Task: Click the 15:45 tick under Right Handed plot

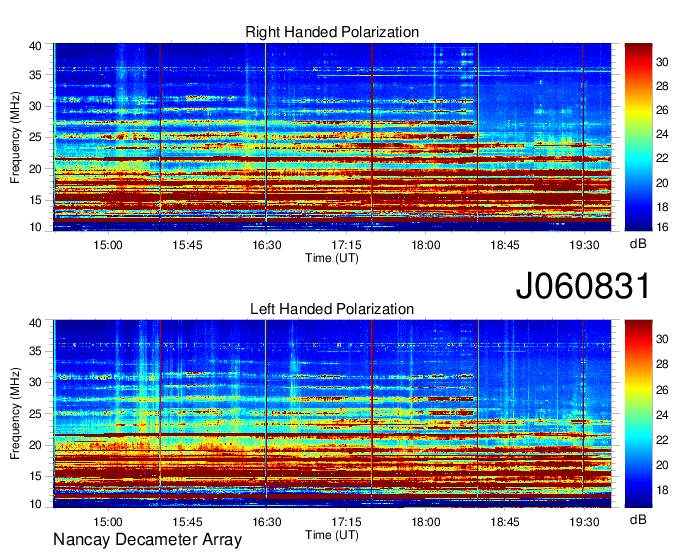Action: click(x=187, y=245)
